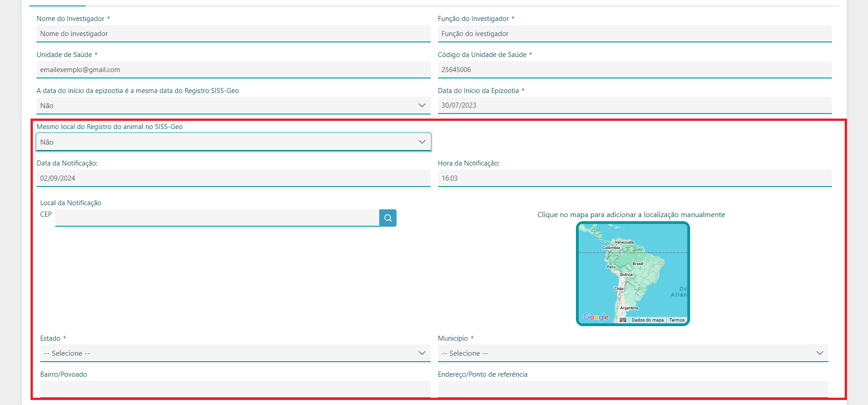This screenshot has height=405, width=868.
Task: Click 'Dados do mapa' on the map
Action: tap(647, 320)
